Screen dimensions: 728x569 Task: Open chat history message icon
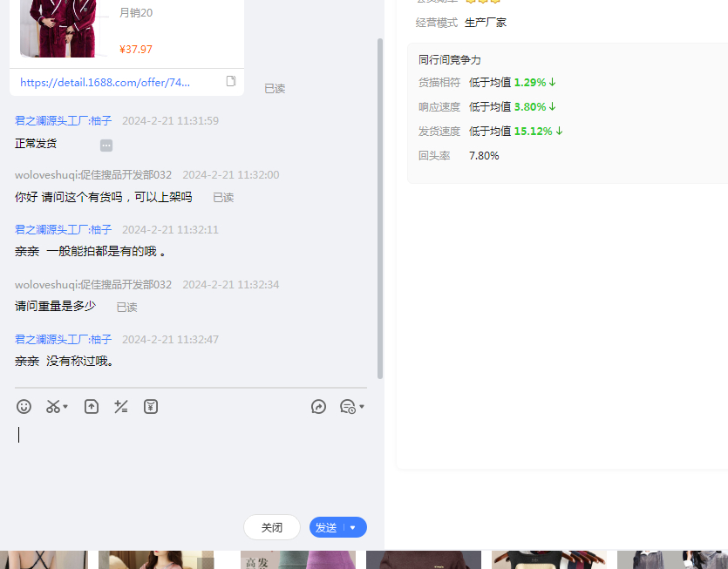point(348,407)
